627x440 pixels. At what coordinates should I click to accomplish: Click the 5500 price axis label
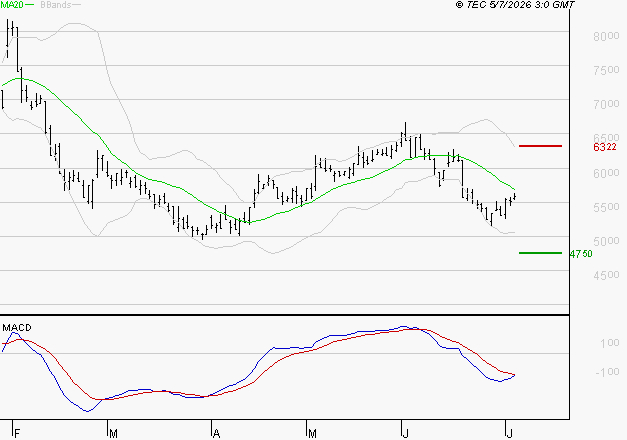606,207
